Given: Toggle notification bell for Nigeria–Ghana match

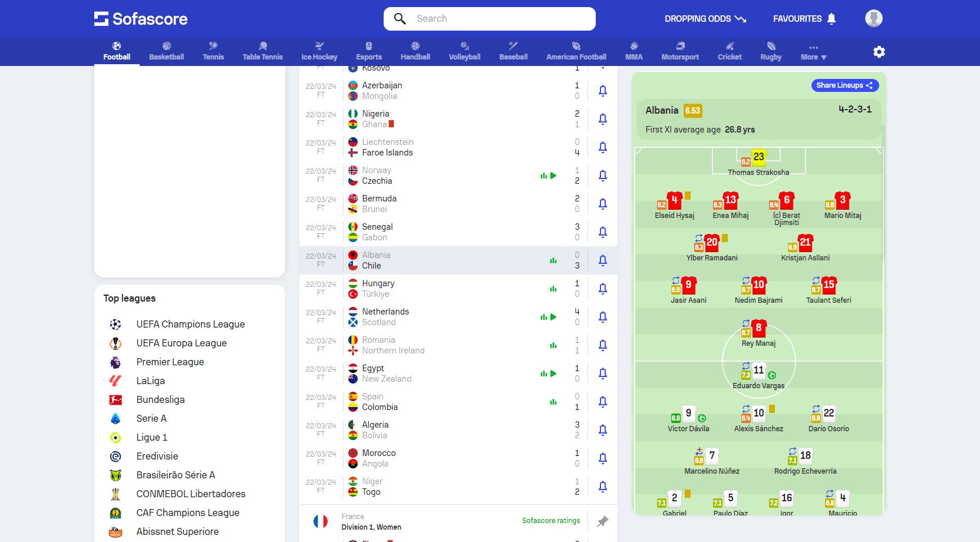Looking at the screenshot, I should click(602, 119).
